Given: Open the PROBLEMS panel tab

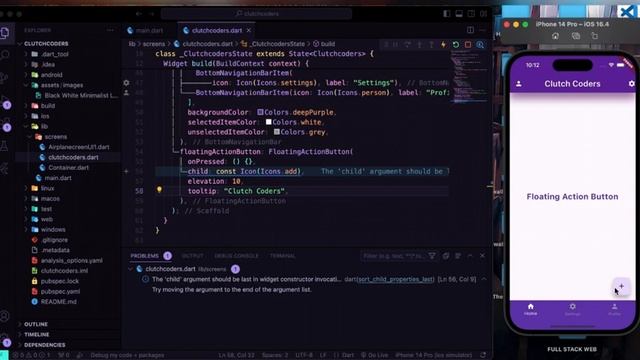Looking at the screenshot, I should pyautogui.click(x=144, y=256).
